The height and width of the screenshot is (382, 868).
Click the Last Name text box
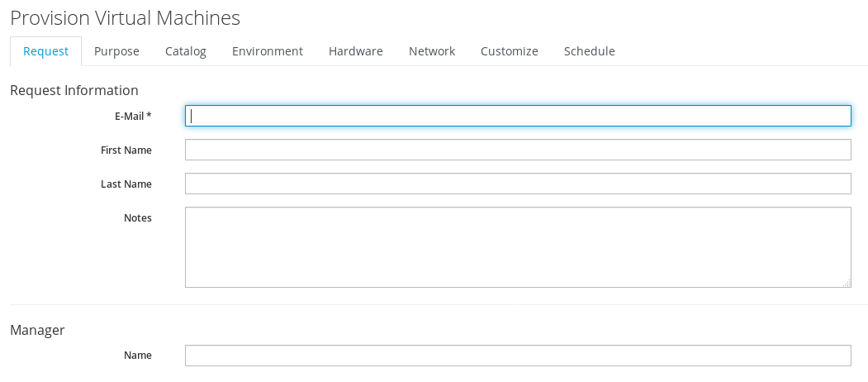click(x=518, y=184)
